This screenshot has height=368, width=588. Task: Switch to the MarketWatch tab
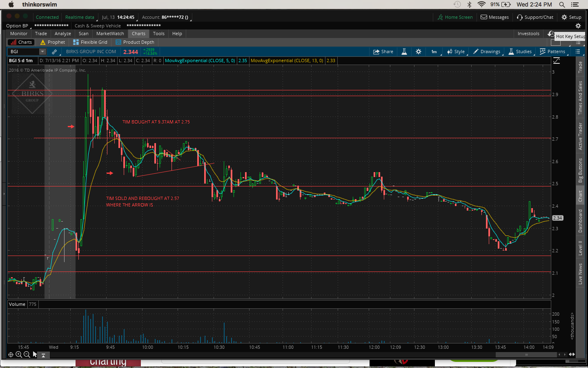pos(110,34)
